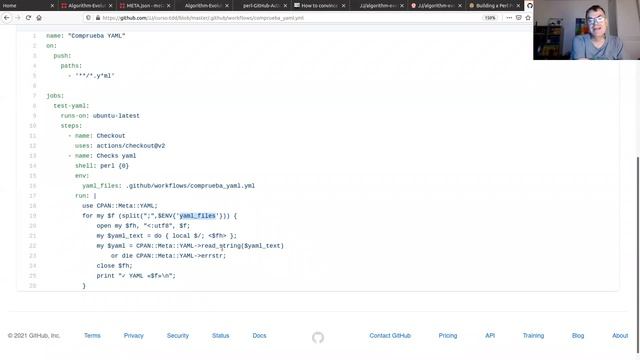This screenshot has width=640, height=360.
Task: Click the 'ubuntu-latest' runner value
Action: coord(116,116)
